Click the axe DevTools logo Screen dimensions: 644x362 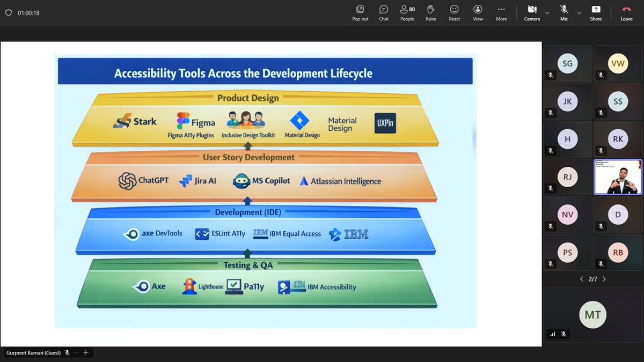tap(153, 234)
